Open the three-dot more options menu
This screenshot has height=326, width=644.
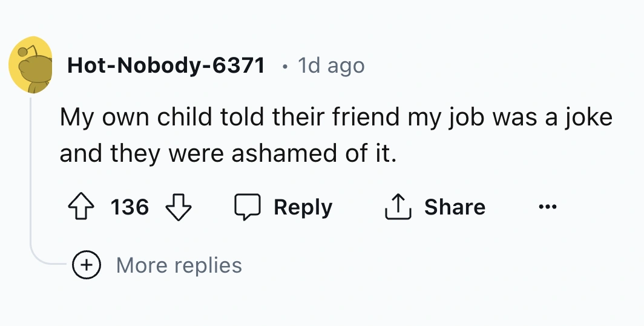(x=547, y=207)
